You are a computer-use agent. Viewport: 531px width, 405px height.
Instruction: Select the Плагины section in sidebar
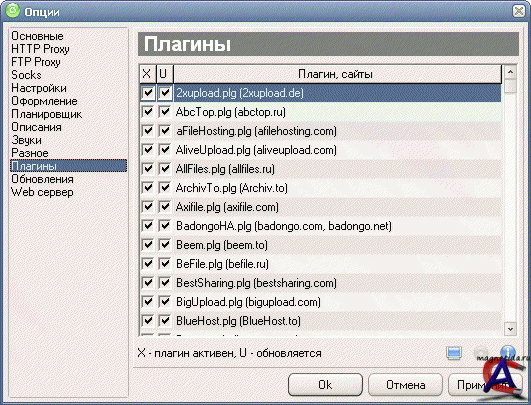click(68, 166)
